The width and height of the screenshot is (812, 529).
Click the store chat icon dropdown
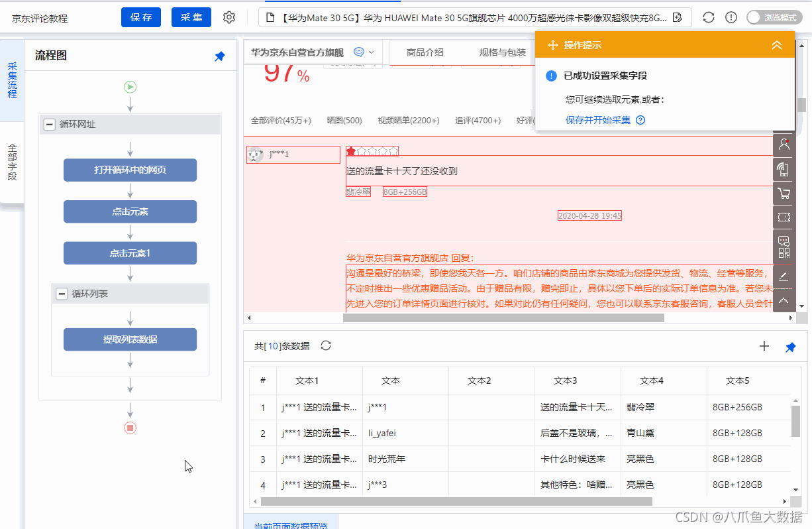tap(364, 52)
